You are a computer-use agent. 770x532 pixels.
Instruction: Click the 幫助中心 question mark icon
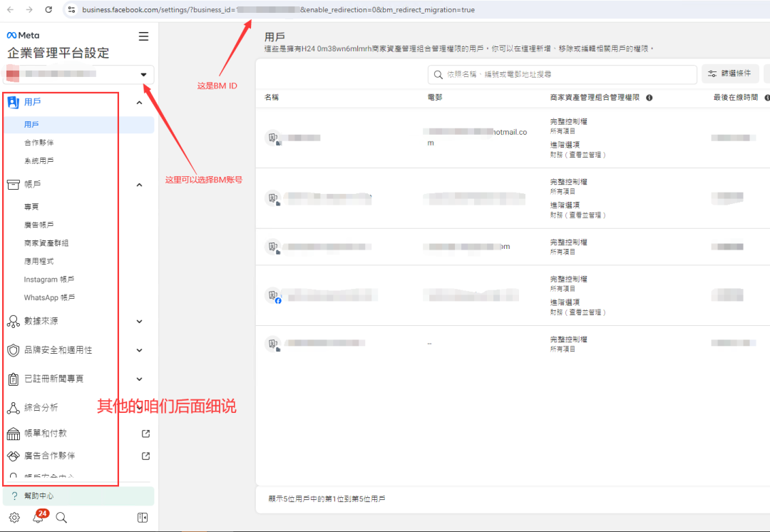point(15,496)
